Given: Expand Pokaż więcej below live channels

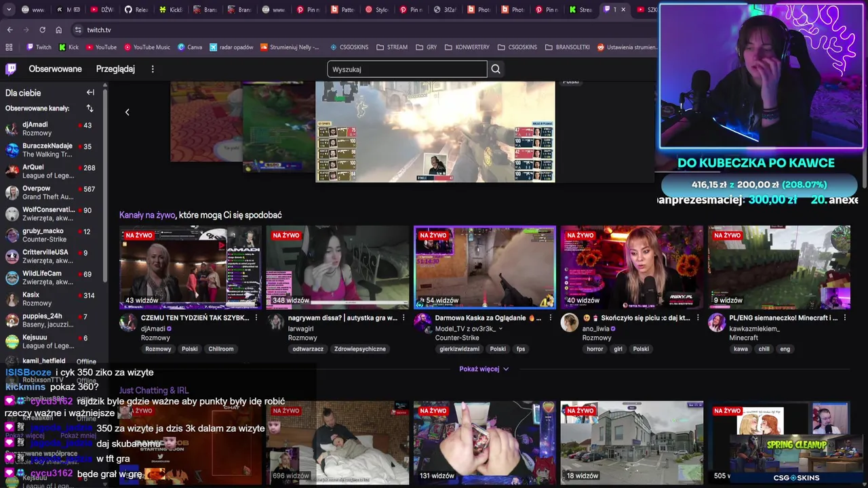Looking at the screenshot, I should pyautogui.click(x=484, y=369).
